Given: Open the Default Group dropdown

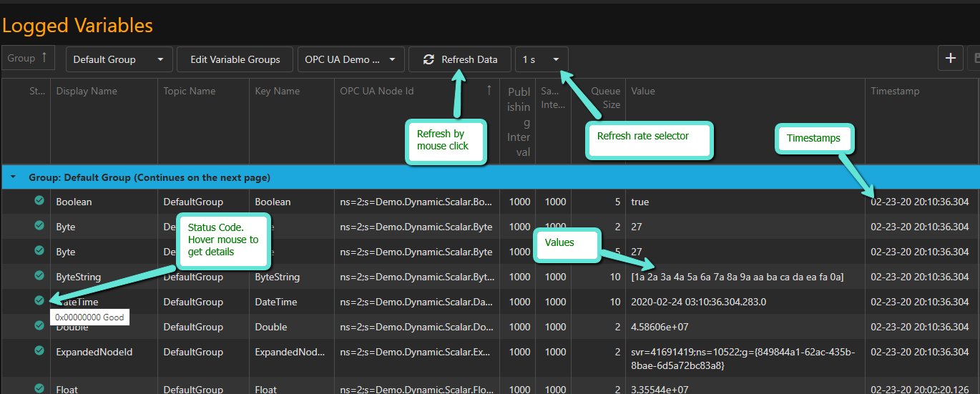Looking at the screenshot, I should tap(119, 59).
